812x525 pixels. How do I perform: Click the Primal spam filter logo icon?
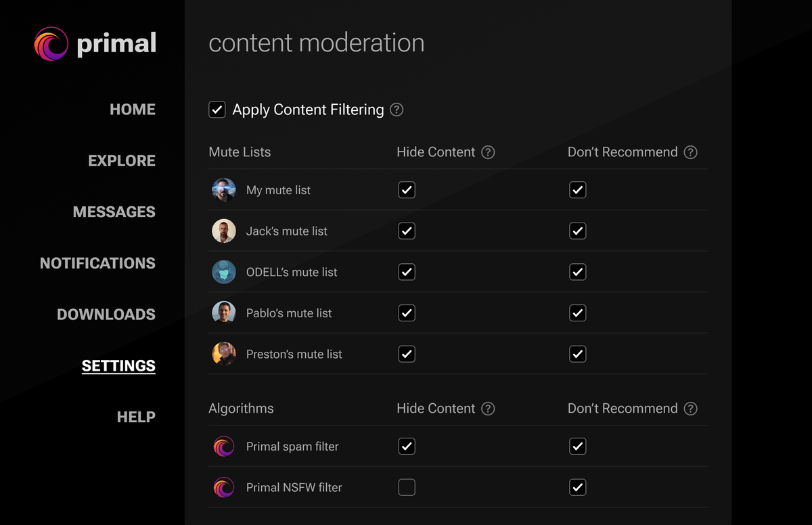[224, 447]
